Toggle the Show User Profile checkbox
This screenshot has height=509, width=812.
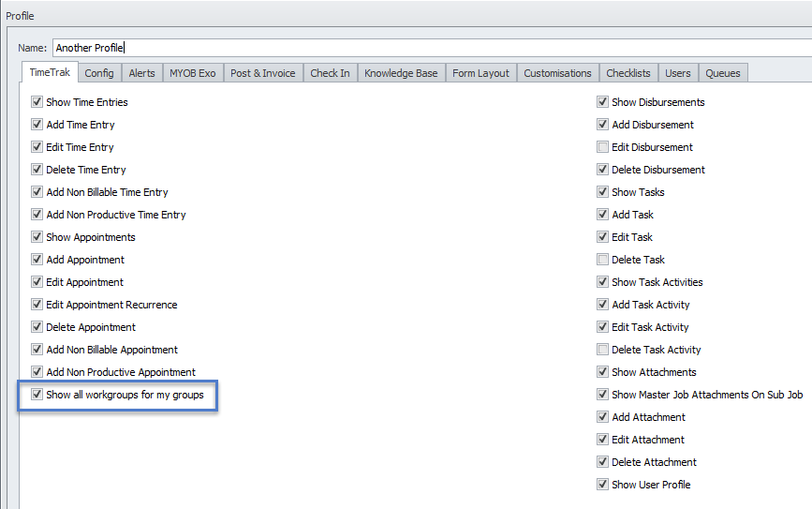pyautogui.click(x=603, y=485)
